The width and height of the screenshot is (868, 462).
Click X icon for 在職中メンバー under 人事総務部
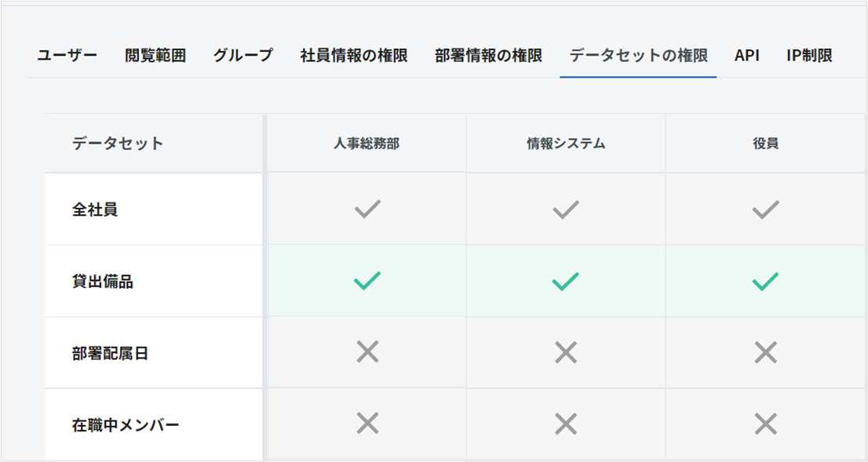[x=367, y=424]
